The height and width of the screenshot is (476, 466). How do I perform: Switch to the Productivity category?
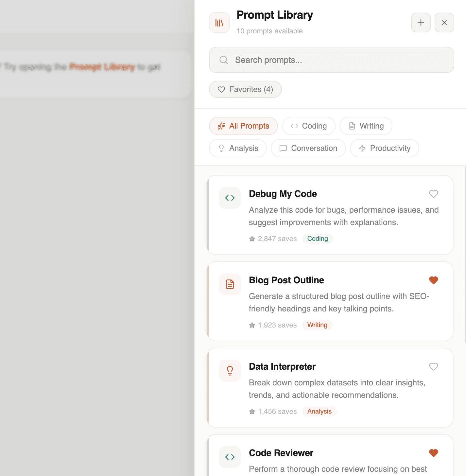pos(385,148)
